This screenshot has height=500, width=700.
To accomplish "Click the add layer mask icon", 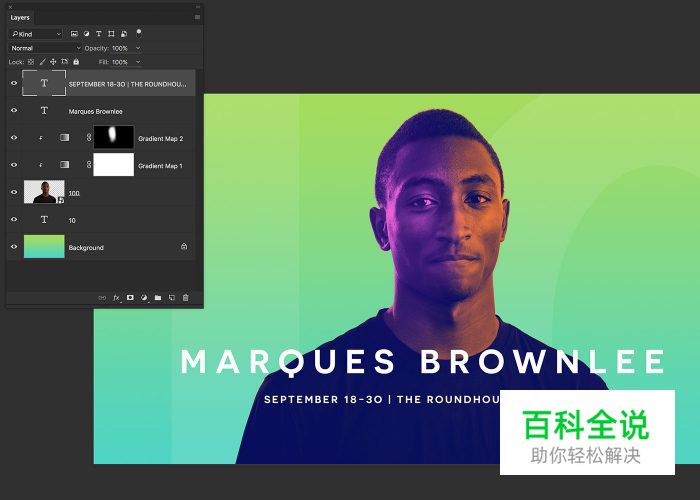I will pyautogui.click(x=130, y=297).
